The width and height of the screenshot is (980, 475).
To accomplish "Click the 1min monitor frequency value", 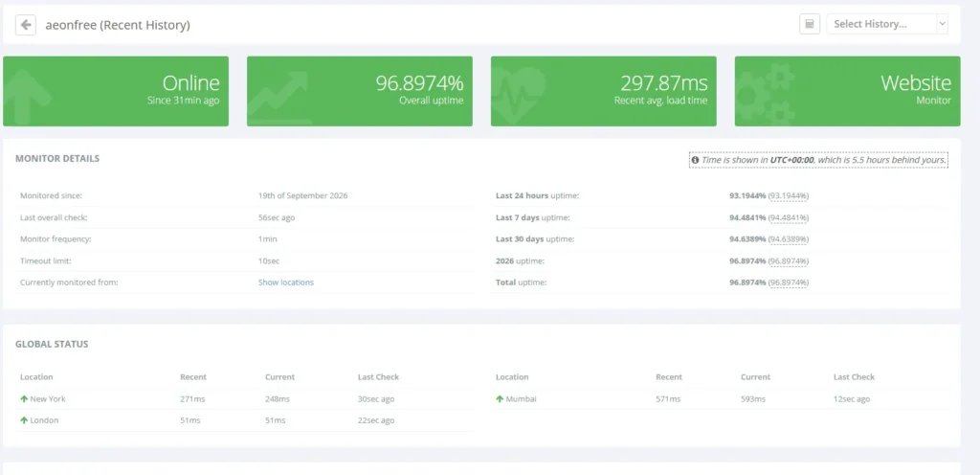I will tap(268, 239).
